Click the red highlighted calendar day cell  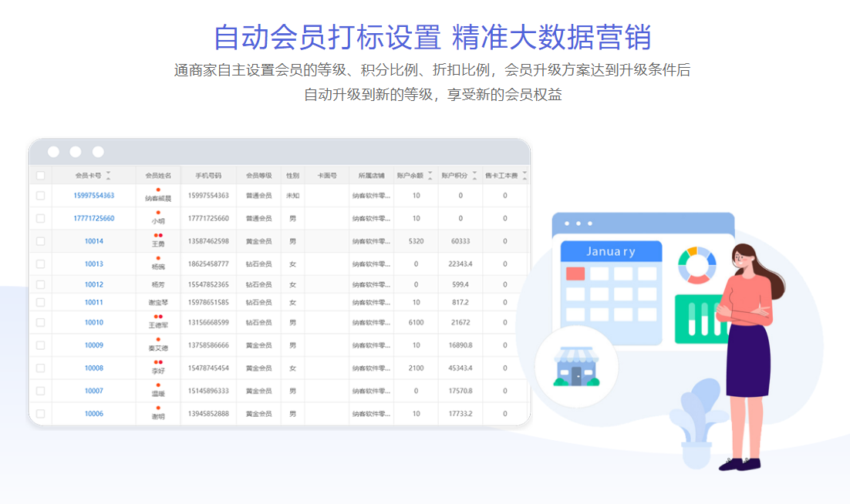[575, 274]
